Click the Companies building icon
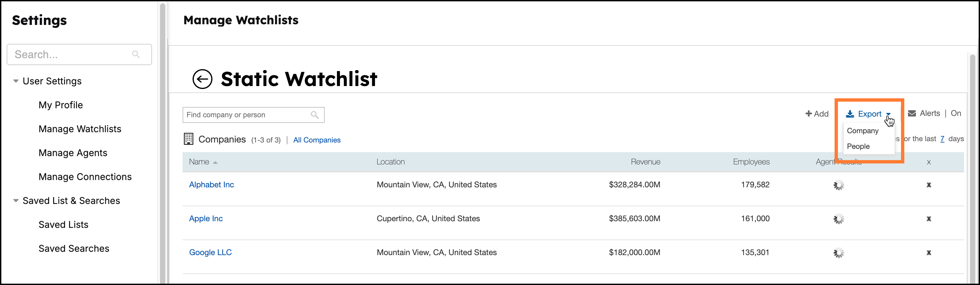 [x=188, y=139]
